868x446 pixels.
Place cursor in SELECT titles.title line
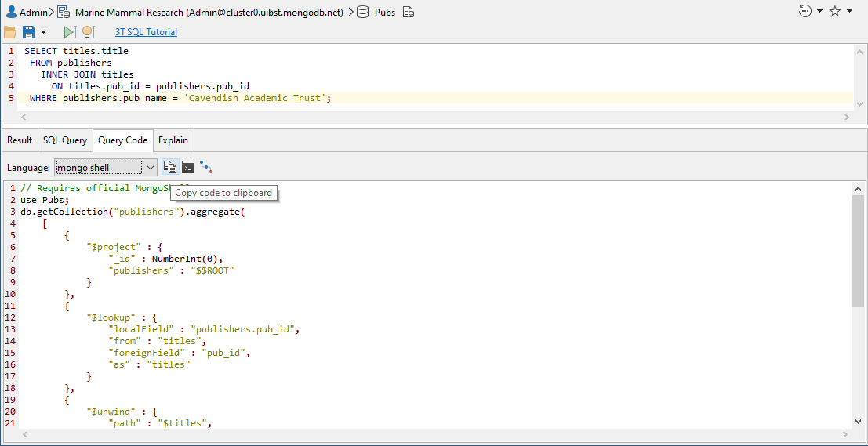pos(76,51)
